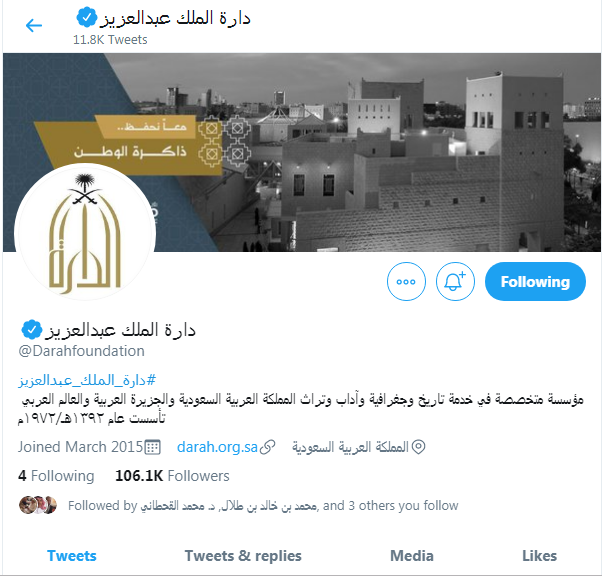Click the mutual followers avatar cluster
This screenshot has width=602, height=578.
click(38, 505)
